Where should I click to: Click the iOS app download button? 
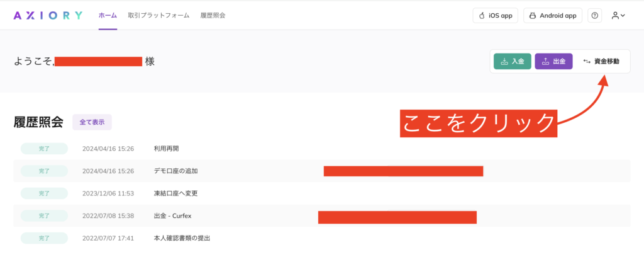495,15
